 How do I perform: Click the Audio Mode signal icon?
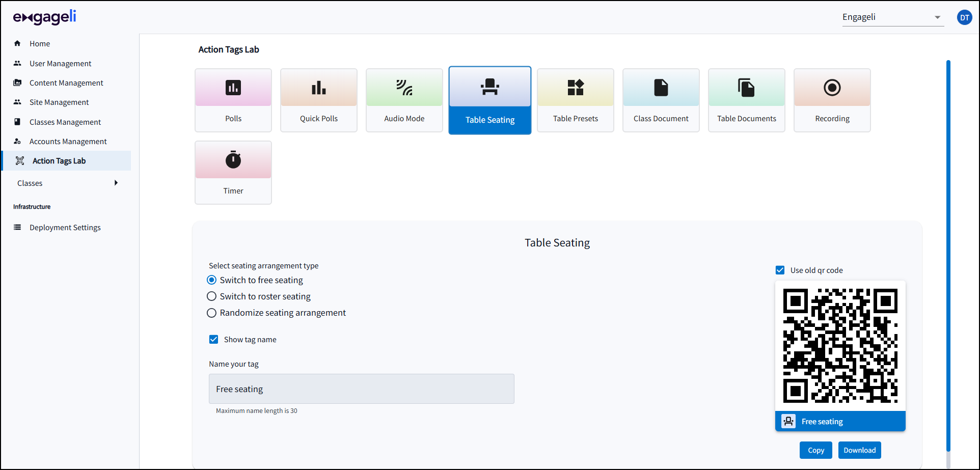[x=404, y=88]
